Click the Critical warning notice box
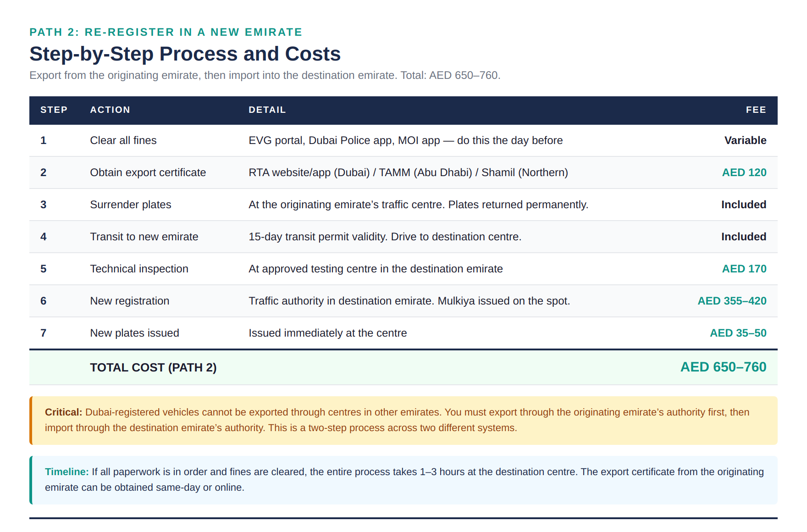Image resolution: width=807 pixels, height=532 pixels. (x=403, y=420)
